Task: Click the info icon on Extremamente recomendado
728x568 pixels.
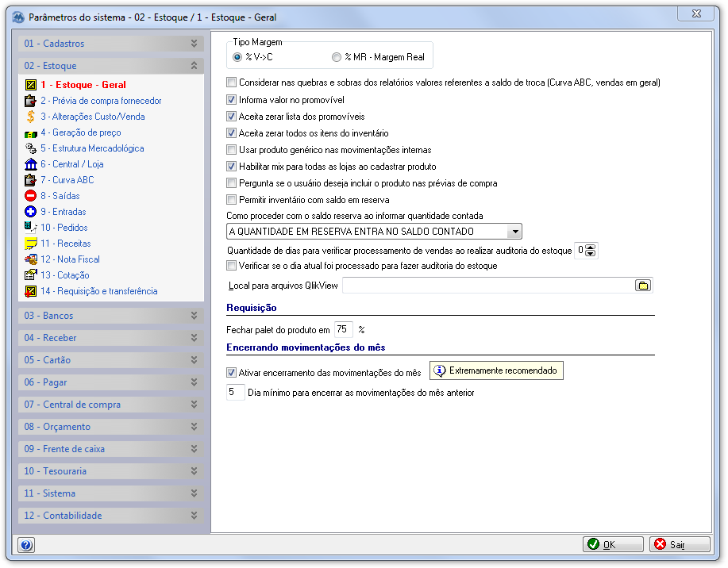Action: point(439,370)
